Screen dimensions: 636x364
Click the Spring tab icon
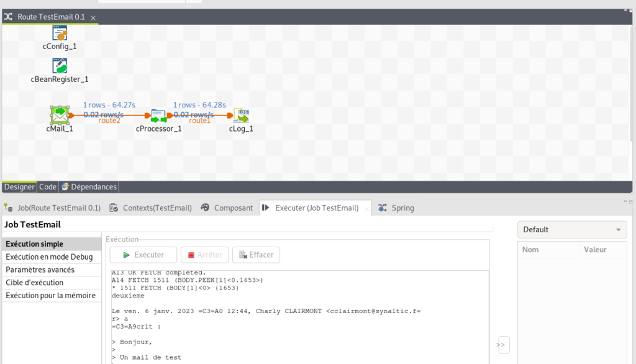coord(381,207)
